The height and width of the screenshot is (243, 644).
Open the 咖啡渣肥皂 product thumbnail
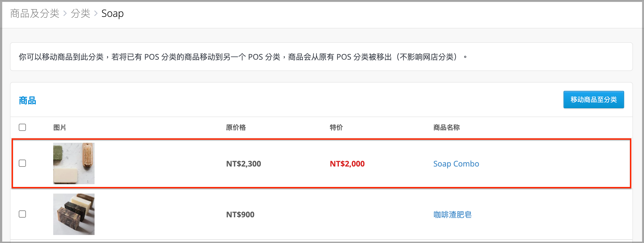point(74,214)
